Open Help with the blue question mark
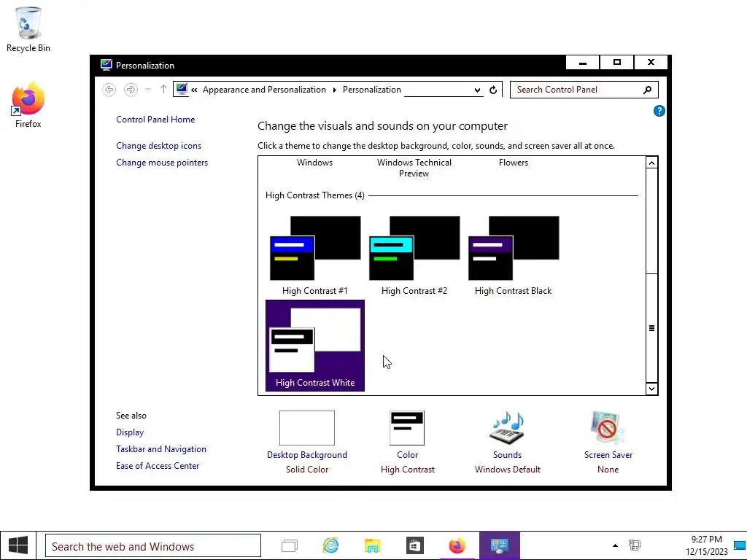Screen dimensions: 747x560 pyautogui.click(x=659, y=111)
